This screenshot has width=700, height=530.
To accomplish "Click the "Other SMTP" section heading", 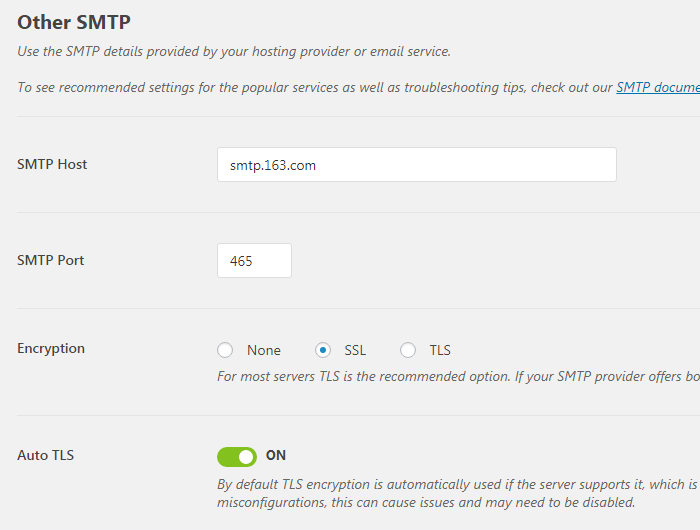I will point(74,21).
